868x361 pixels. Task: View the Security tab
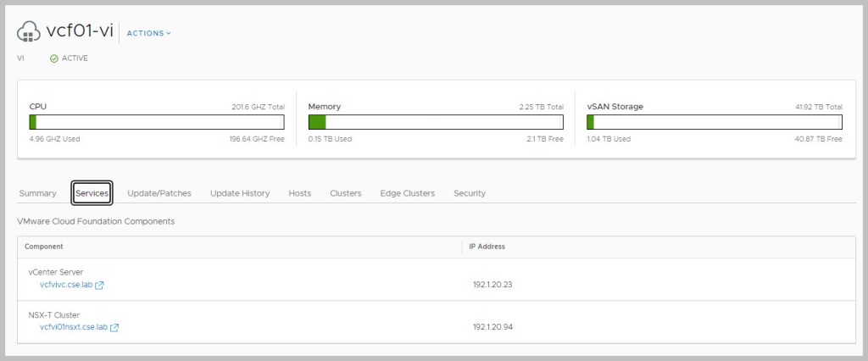coord(470,193)
